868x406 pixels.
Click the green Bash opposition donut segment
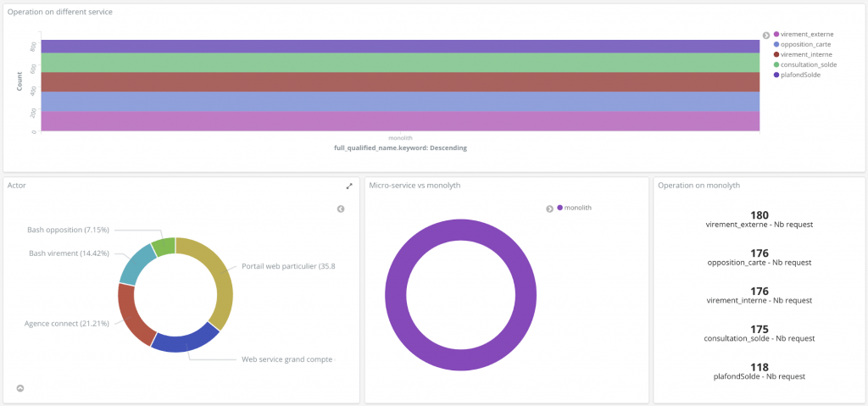pos(163,246)
